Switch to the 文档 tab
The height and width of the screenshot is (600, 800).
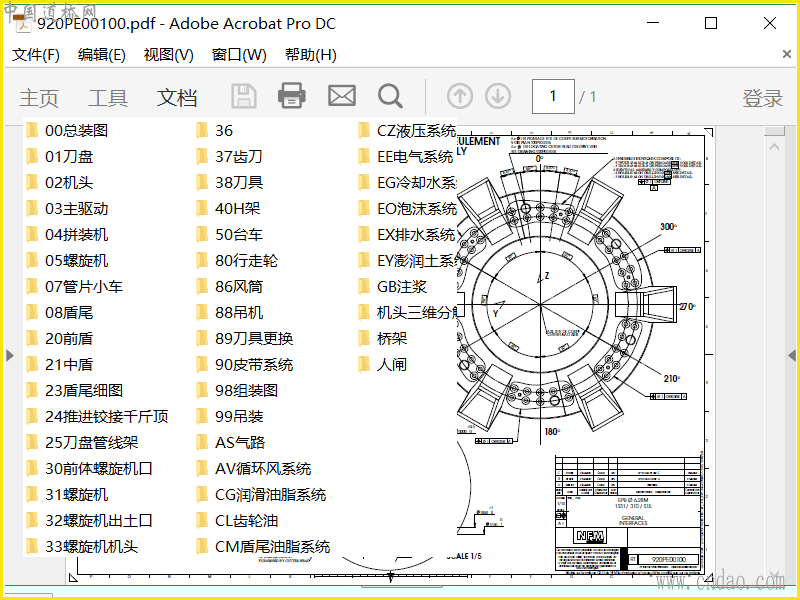pyautogui.click(x=177, y=97)
